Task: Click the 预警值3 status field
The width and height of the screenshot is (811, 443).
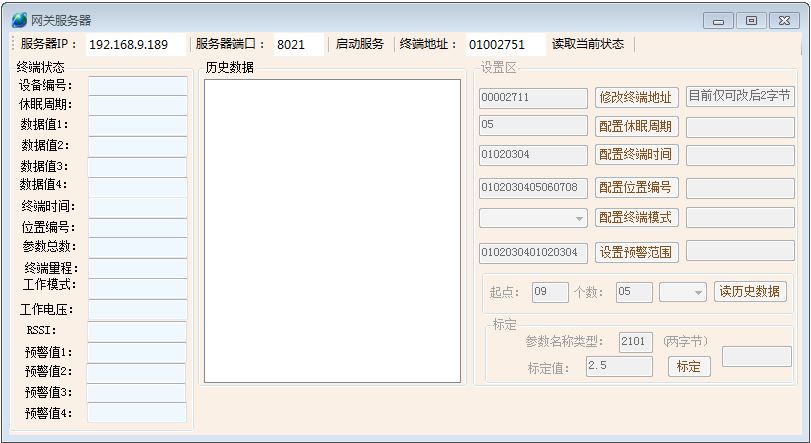Action: point(137,393)
